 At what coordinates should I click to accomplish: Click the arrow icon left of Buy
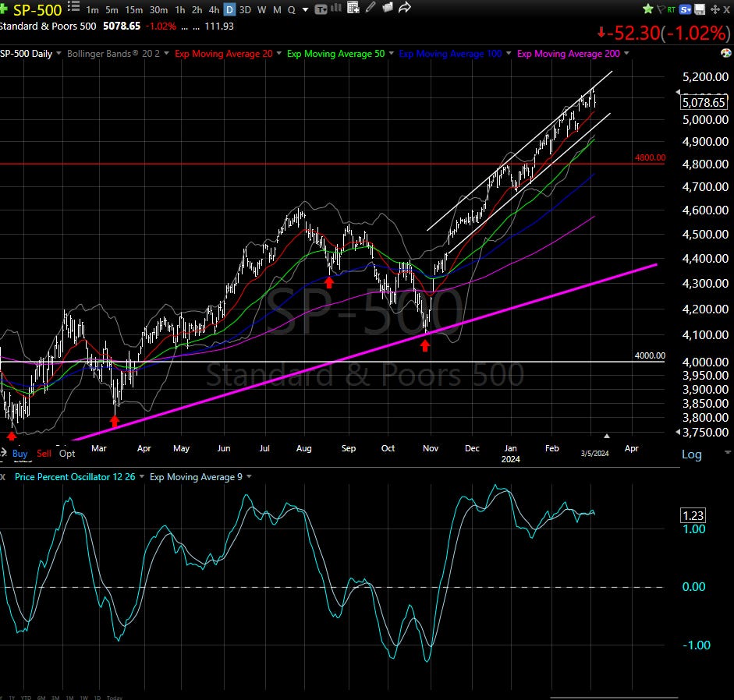[x=4, y=452]
